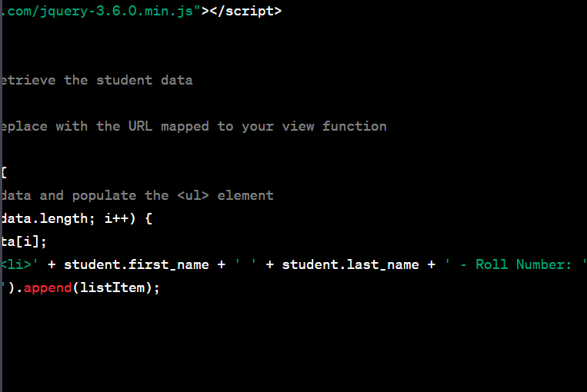Click the 'i++' increment expression
This screenshot has height=392, width=587.
[x=116, y=218]
